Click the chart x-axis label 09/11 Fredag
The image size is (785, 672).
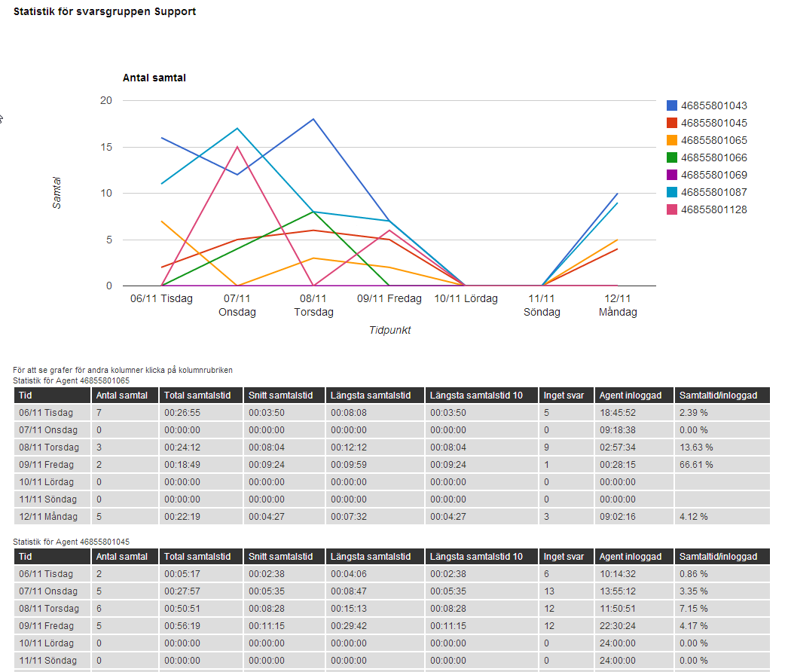[x=389, y=298]
